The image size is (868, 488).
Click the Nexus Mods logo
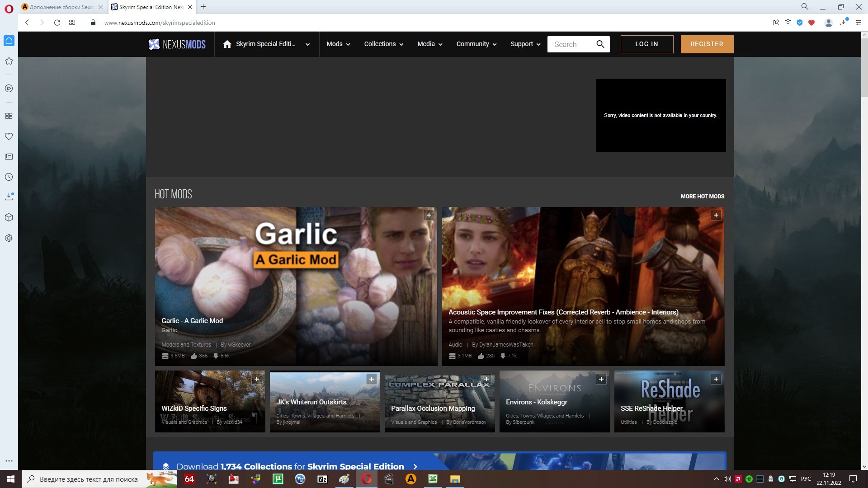[177, 44]
